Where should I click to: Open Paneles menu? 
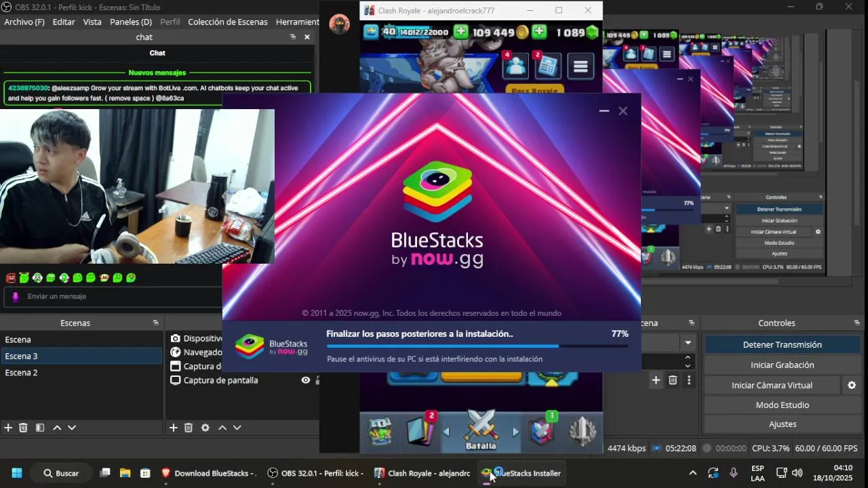131,22
